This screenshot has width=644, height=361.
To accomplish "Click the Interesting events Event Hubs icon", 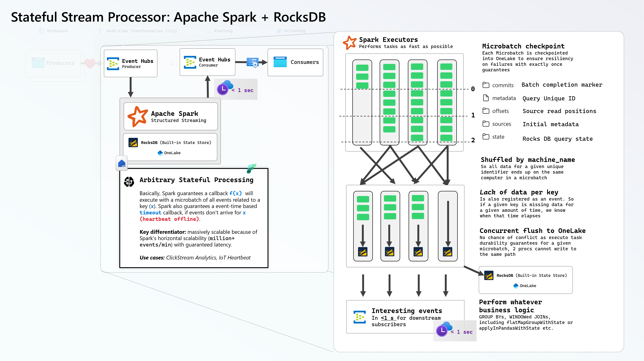I will 360,317.
